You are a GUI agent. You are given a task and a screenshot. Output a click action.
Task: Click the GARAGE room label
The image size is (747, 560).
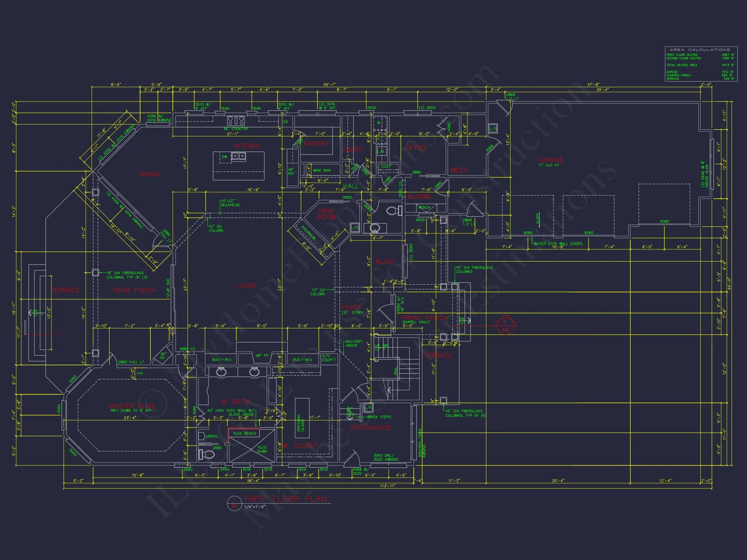click(x=550, y=160)
